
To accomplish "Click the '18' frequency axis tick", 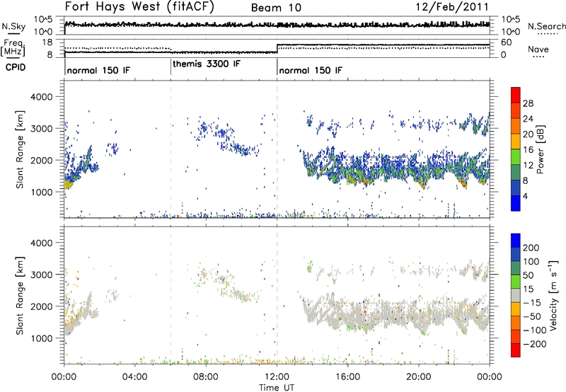I will click(47, 42).
